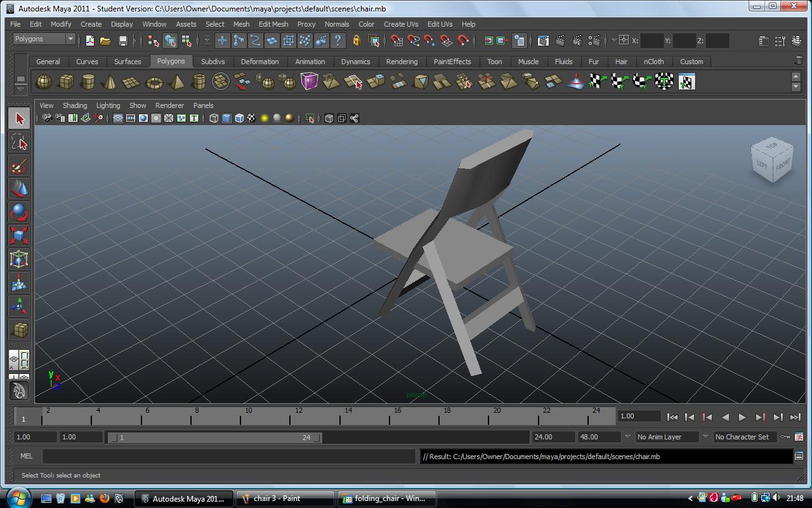Start IPR render of current frame
812x508 pixels.
pyautogui.click(x=577, y=41)
